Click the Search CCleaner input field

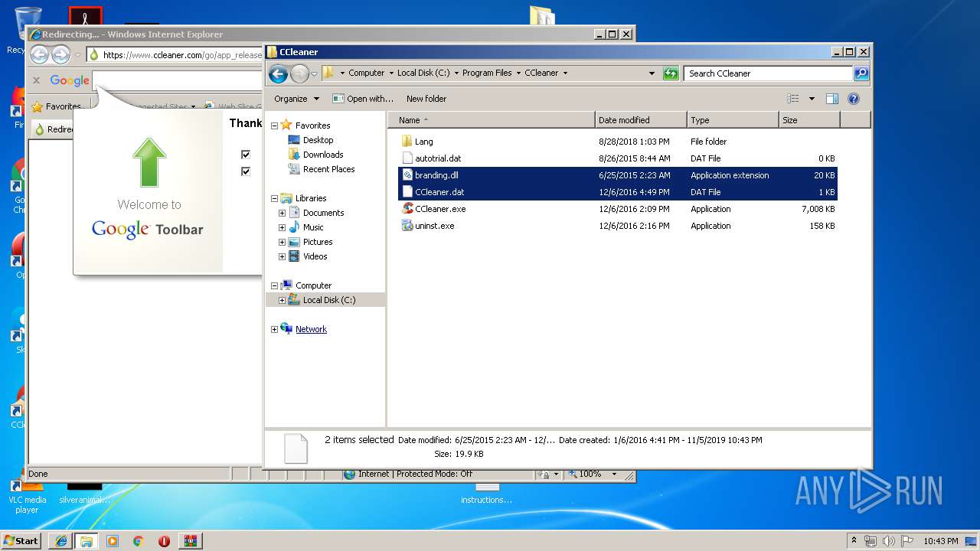pos(768,73)
